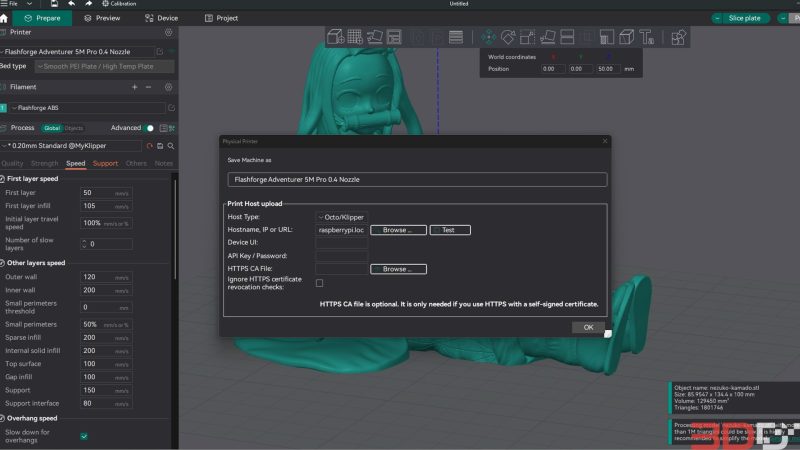
Task: Switch to the Project tab
Action: pyautogui.click(x=221, y=18)
